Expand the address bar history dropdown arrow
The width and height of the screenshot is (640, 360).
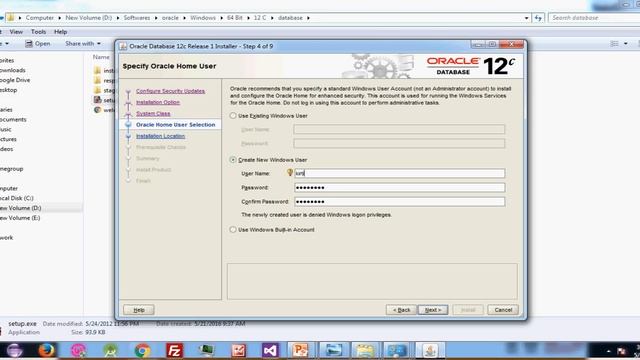[526, 18]
